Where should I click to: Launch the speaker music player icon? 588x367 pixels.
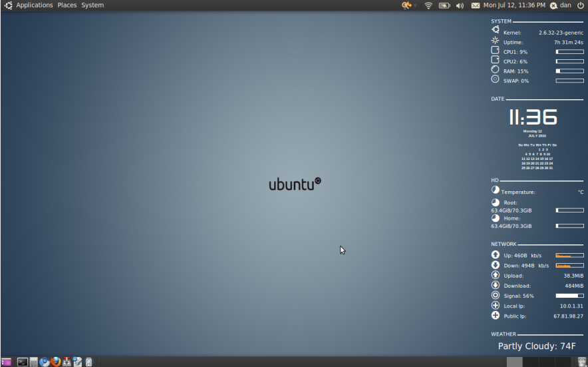click(x=89, y=362)
